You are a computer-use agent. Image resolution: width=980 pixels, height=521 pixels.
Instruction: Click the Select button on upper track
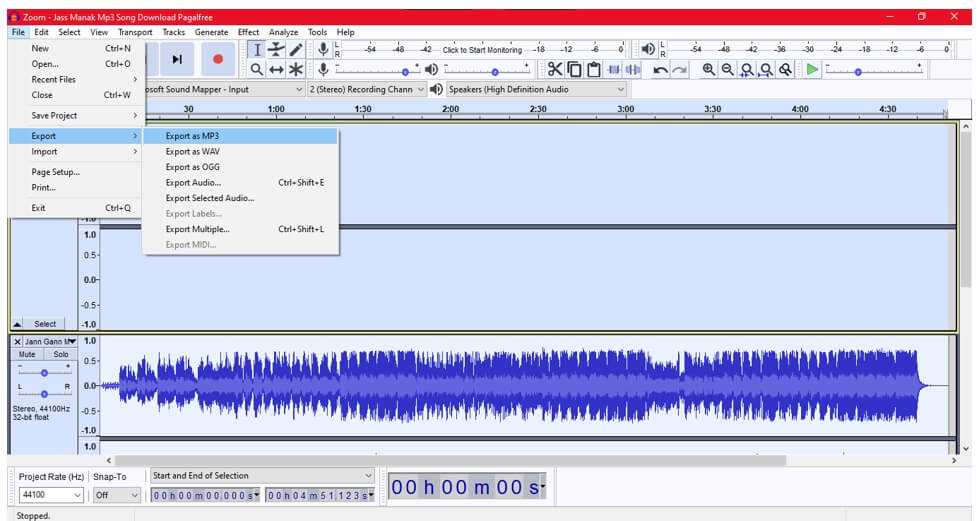click(x=45, y=324)
